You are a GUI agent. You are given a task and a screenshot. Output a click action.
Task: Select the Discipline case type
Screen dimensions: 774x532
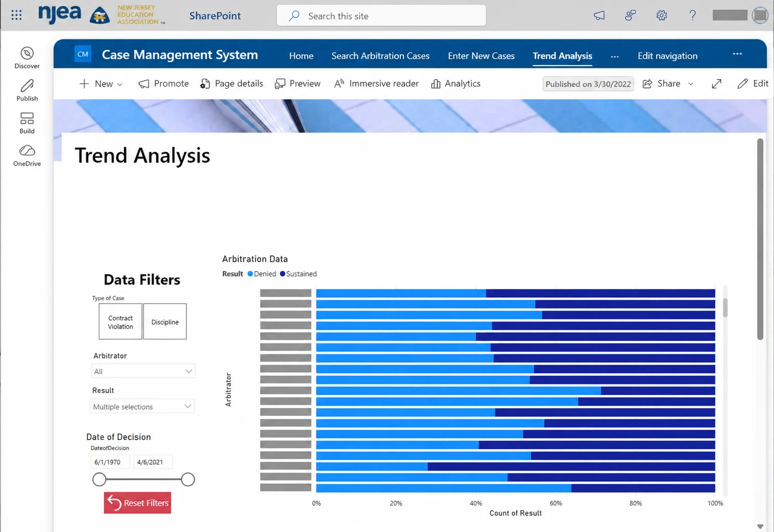(x=165, y=322)
